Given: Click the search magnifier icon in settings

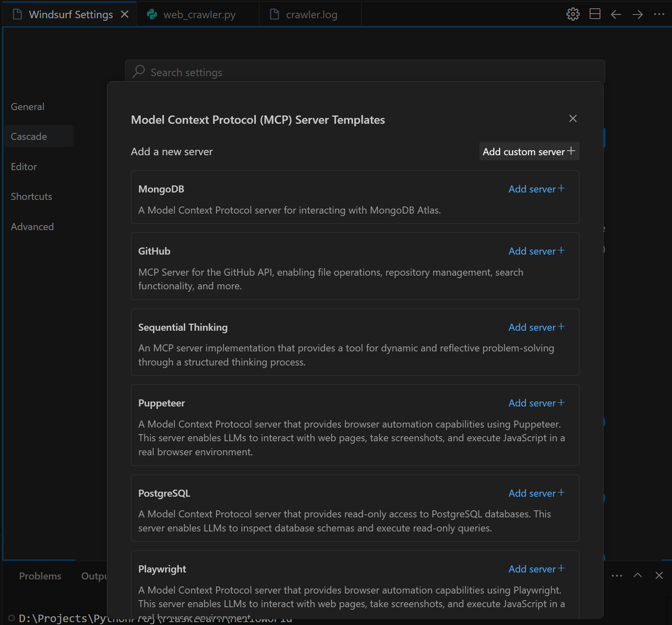Looking at the screenshot, I should click(x=139, y=72).
